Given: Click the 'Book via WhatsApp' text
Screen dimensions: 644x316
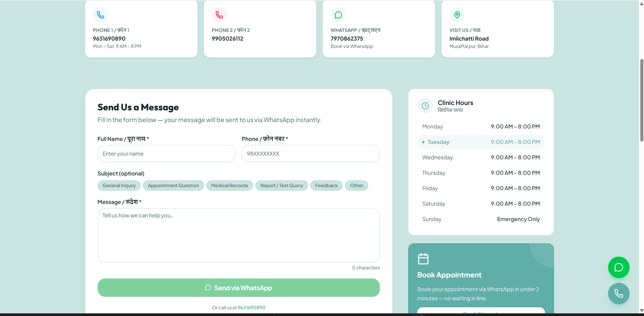Looking at the screenshot, I should tap(352, 46).
